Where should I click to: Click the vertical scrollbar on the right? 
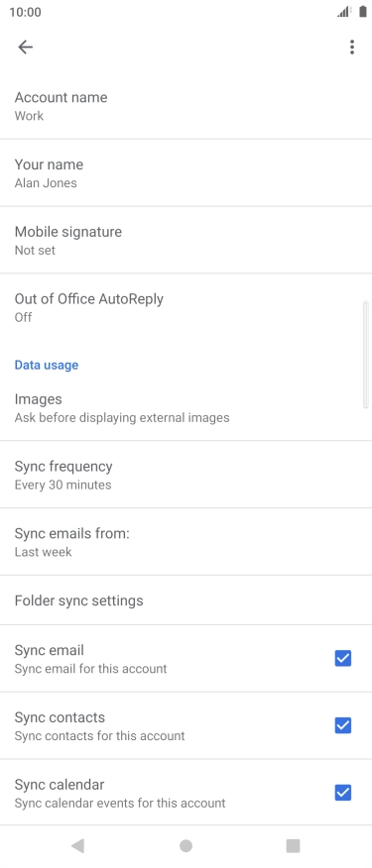(365, 355)
